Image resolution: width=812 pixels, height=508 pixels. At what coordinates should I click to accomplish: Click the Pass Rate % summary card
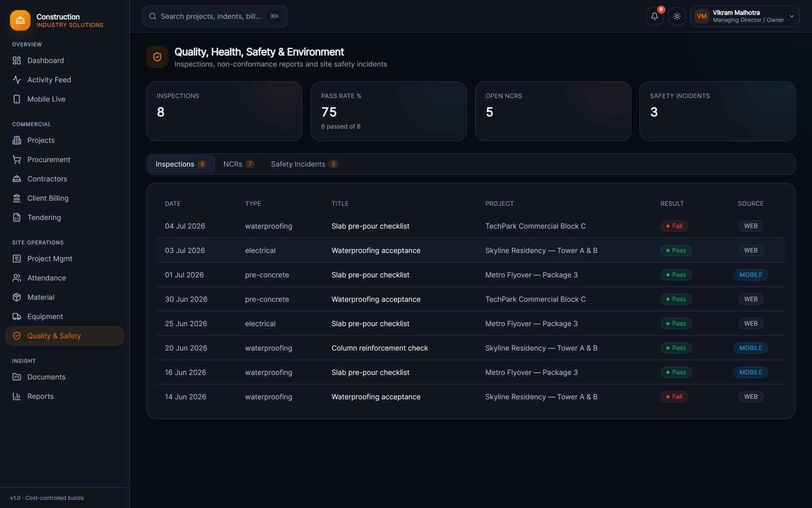pyautogui.click(x=389, y=111)
